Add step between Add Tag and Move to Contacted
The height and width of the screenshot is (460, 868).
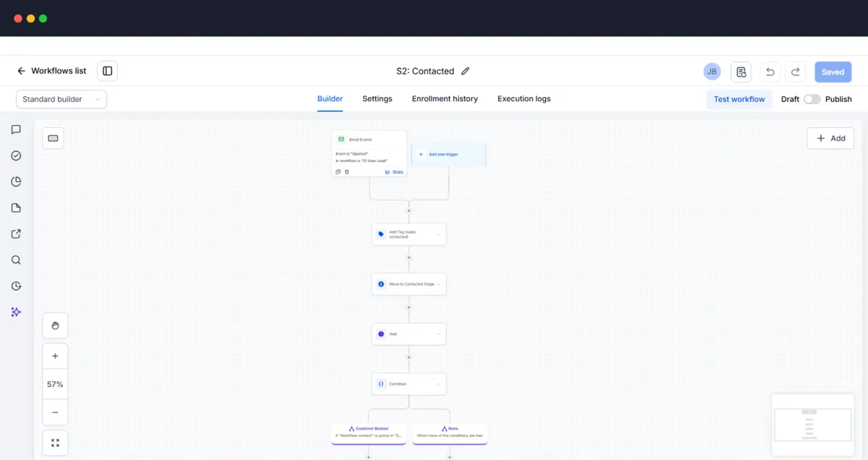tap(409, 257)
